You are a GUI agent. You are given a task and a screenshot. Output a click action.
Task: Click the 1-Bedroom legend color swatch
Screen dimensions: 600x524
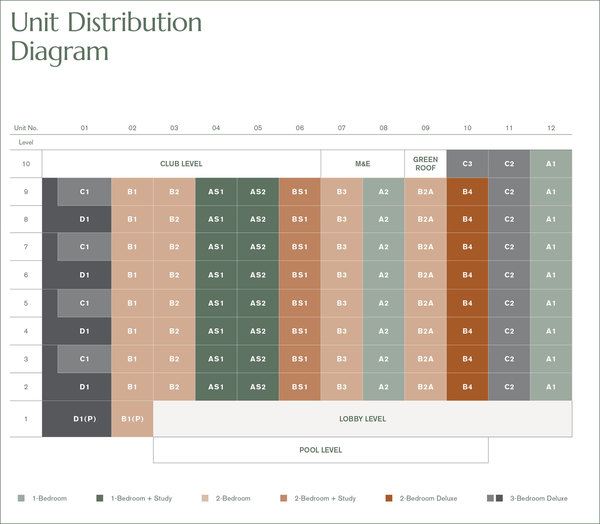(x=22, y=497)
